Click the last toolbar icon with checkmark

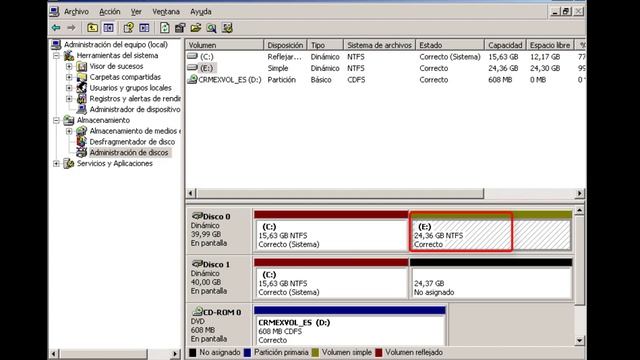click(x=227, y=28)
